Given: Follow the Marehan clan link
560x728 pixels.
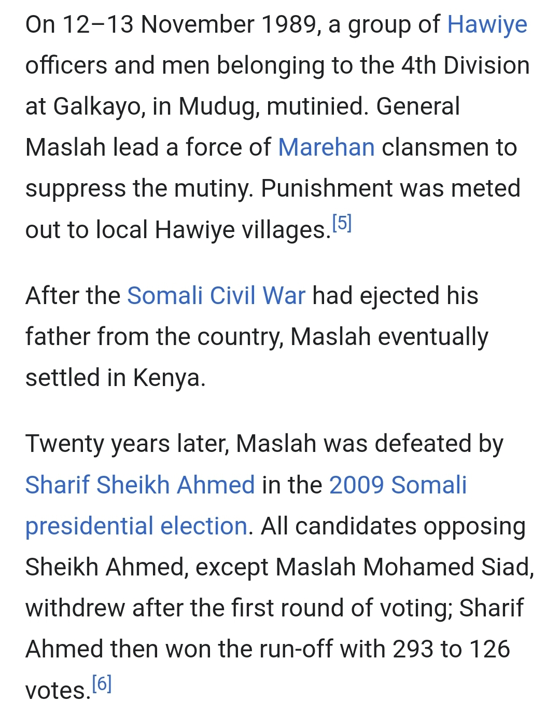Looking at the screenshot, I should click(326, 147).
